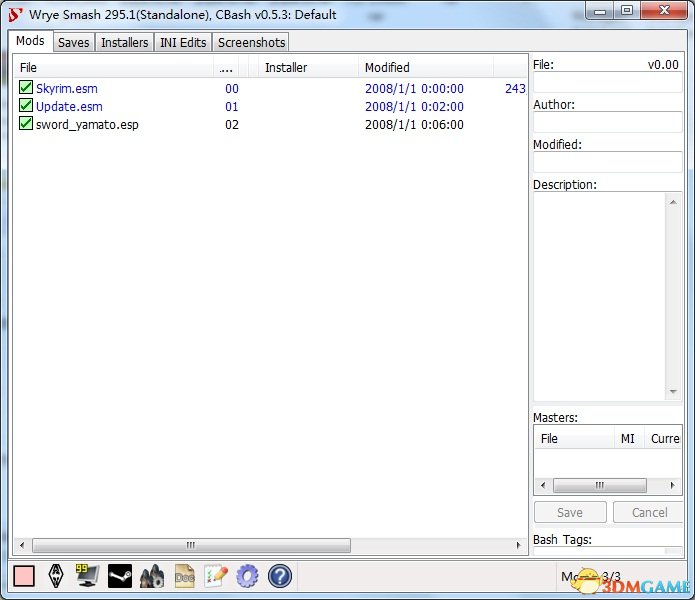
Task: Sort by the Installer column header
Action: pos(308,67)
